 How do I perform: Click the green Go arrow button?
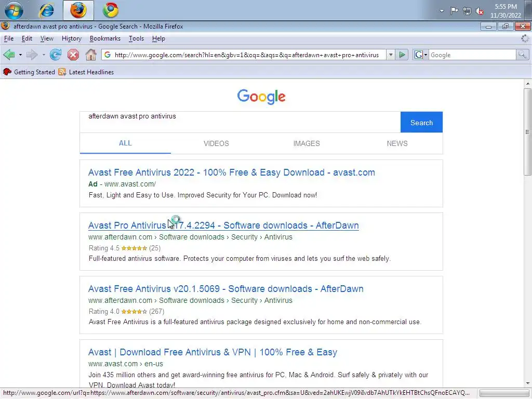[402, 55]
